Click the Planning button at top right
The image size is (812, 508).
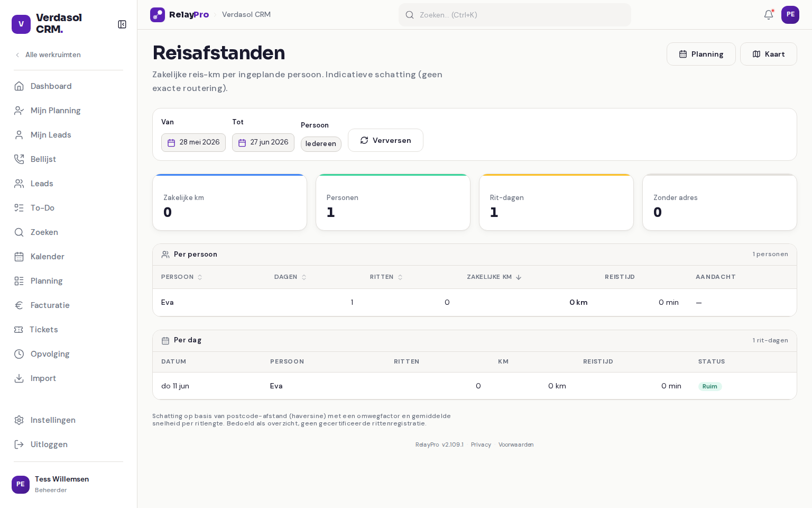tap(701, 54)
